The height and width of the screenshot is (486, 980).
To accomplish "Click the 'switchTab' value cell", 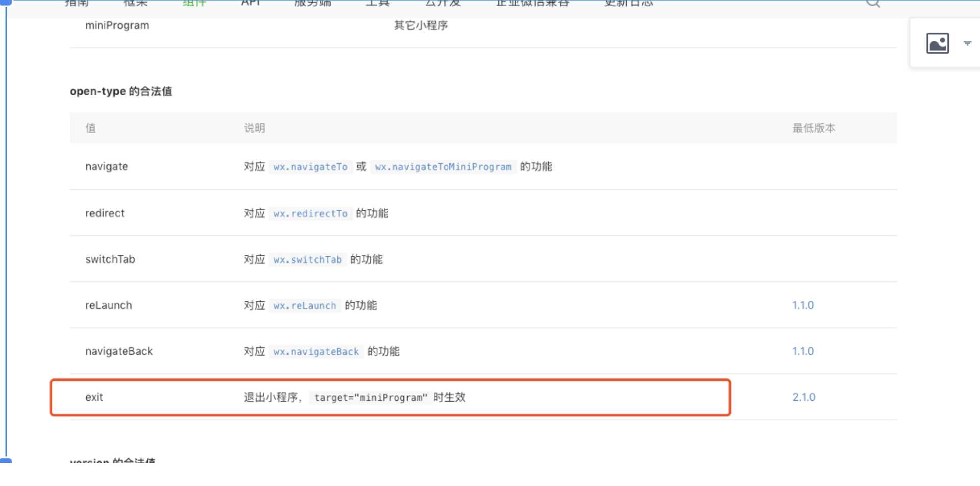I will coord(110,259).
